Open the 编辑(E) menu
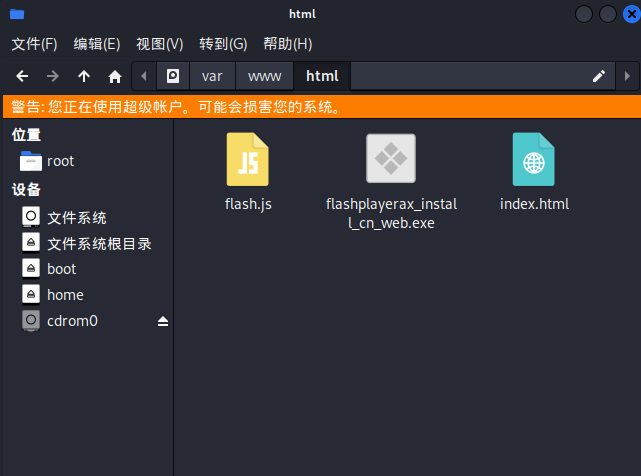The image size is (641, 476). tap(97, 44)
